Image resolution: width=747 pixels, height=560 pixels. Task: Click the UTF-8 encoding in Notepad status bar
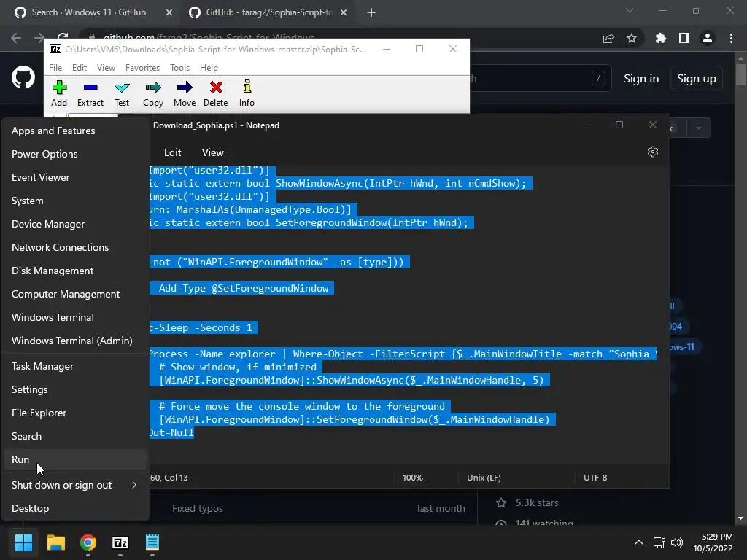595,478
